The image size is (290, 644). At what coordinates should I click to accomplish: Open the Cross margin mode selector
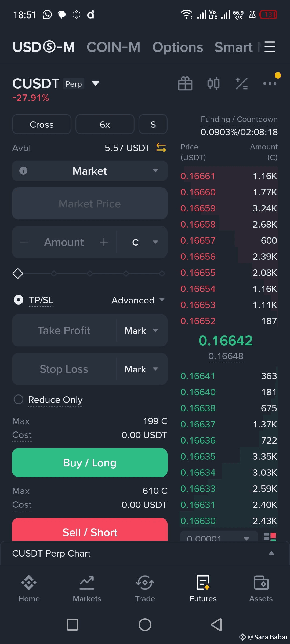(x=42, y=124)
